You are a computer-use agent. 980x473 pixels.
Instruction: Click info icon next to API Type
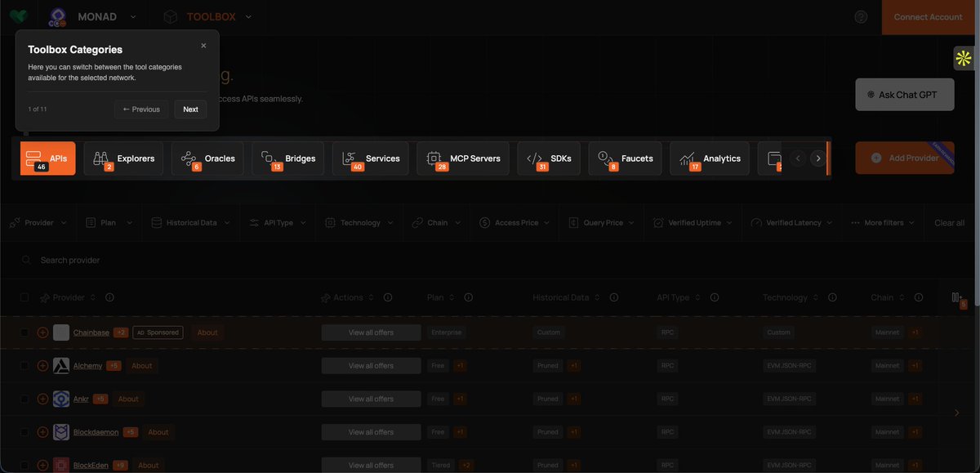pos(715,298)
